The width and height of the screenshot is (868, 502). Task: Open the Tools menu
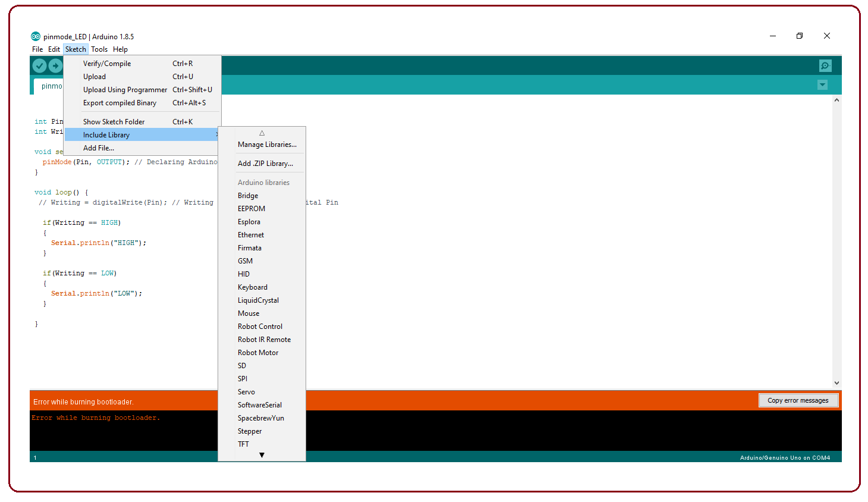point(99,49)
